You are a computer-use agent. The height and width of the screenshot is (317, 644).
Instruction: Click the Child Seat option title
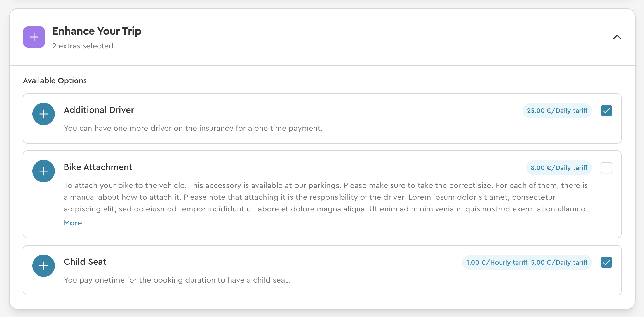[x=85, y=262]
